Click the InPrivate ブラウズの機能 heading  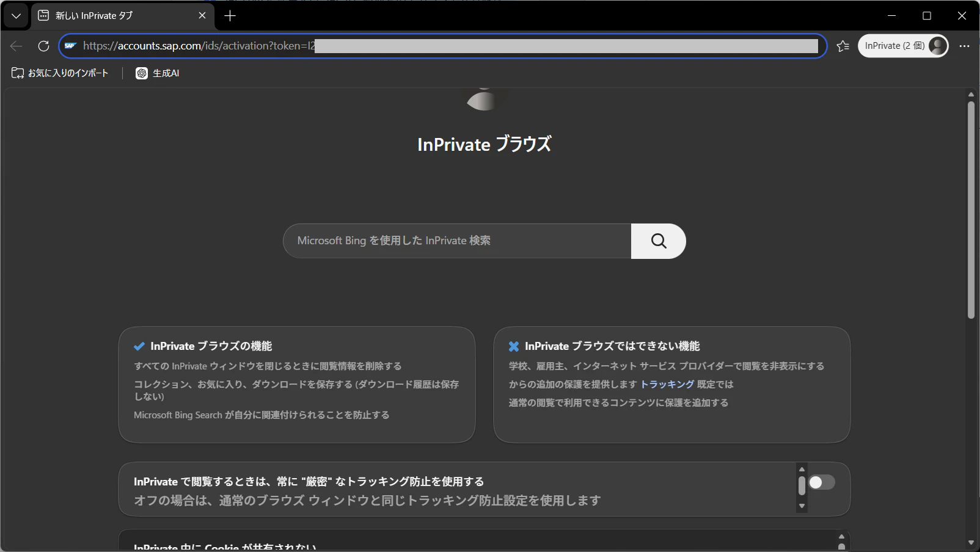click(211, 346)
